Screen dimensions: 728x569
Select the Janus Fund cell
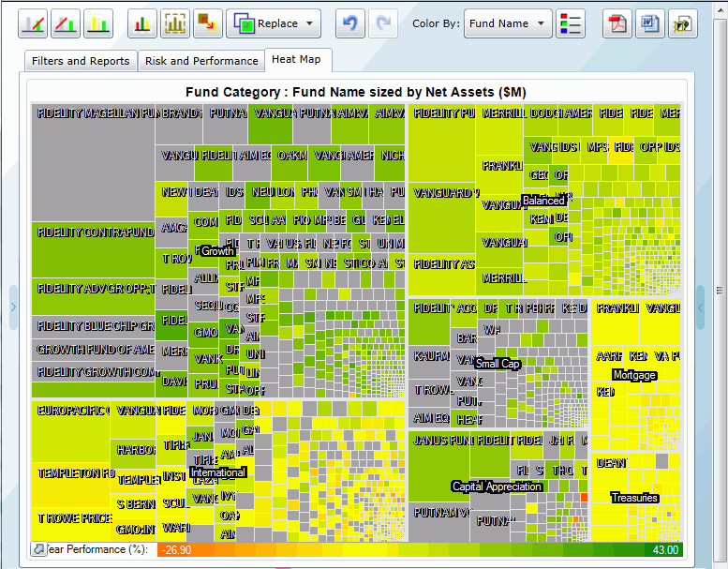[439, 467]
